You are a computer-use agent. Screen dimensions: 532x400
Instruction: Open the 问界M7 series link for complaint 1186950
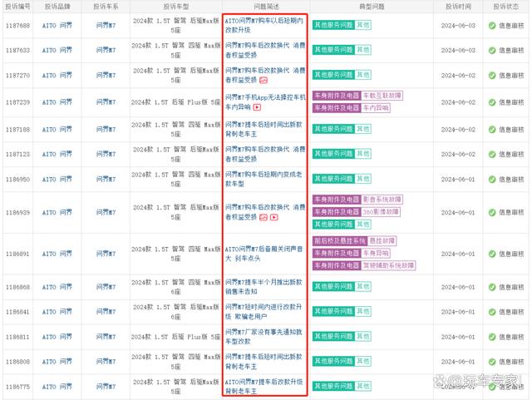(106, 180)
